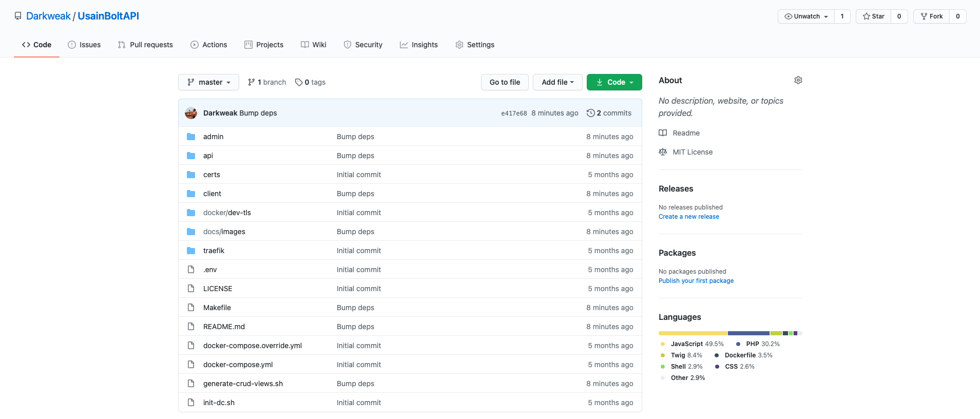Click the LICENSE file icon
The width and height of the screenshot is (980, 419).
click(191, 289)
